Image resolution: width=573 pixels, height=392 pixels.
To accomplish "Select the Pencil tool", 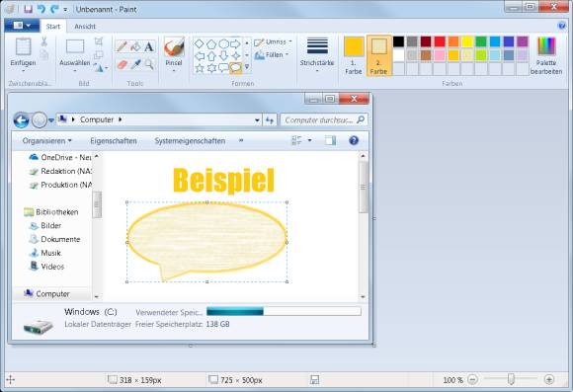I will [x=122, y=46].
